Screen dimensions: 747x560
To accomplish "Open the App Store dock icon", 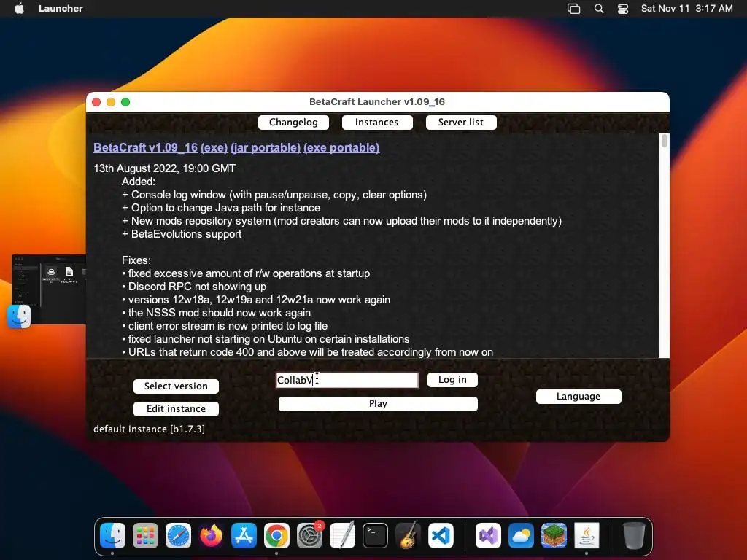I will [x=244, y=536].
